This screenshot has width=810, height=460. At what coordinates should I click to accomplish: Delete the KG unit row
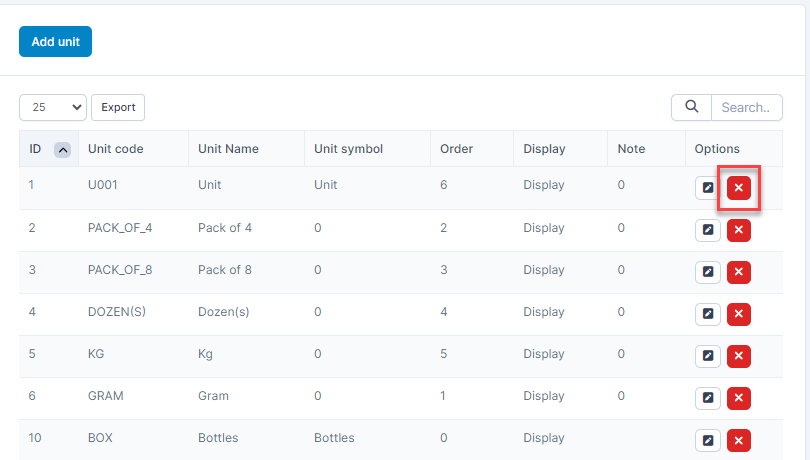(x=738, y=356)
